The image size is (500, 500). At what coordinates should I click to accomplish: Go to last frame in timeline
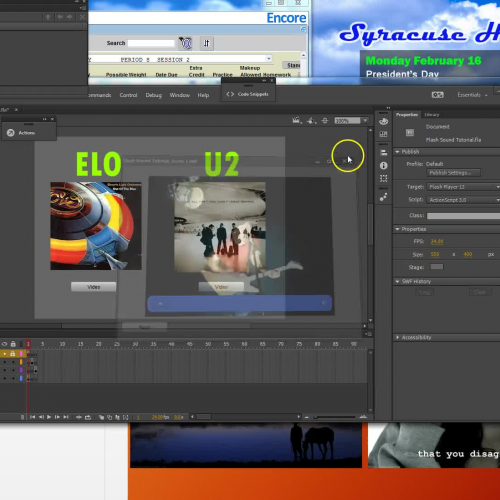pyautogui.click(x=66, y=417)
